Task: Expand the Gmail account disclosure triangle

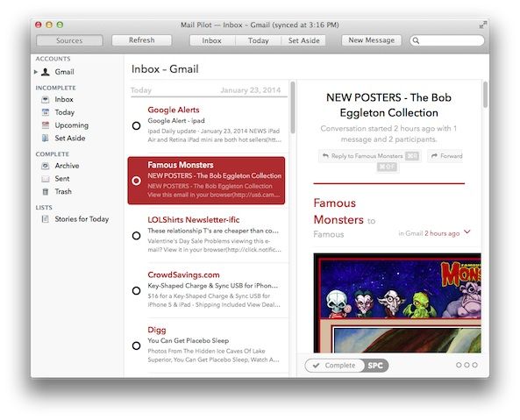Action: click(x=36, y=72)
